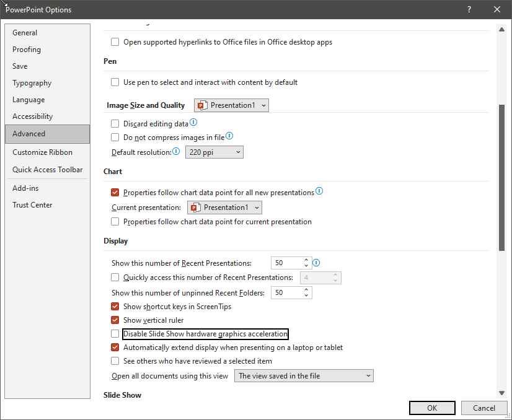Turn off Show vertical ruler
The height and width of the screenshot is (420, 512).
115,320
